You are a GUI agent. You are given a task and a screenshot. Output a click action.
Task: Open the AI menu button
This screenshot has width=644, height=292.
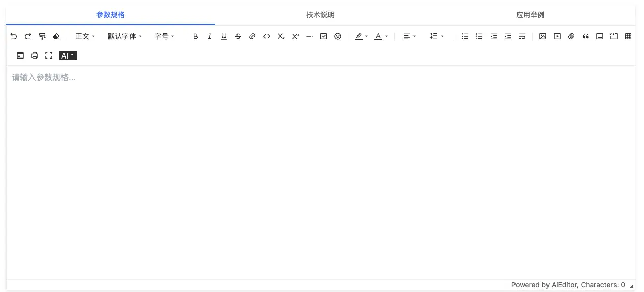click(x=68, y=56)
